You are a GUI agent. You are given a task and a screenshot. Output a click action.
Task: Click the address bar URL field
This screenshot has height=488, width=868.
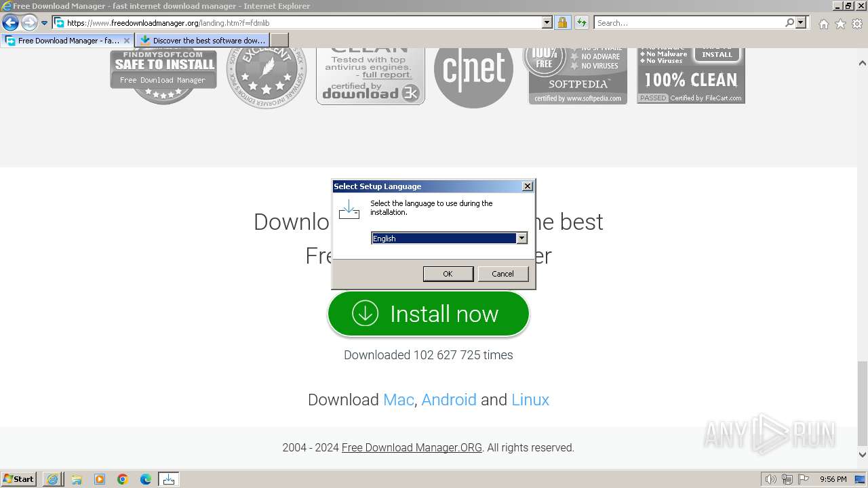click(x=297, y=23)
